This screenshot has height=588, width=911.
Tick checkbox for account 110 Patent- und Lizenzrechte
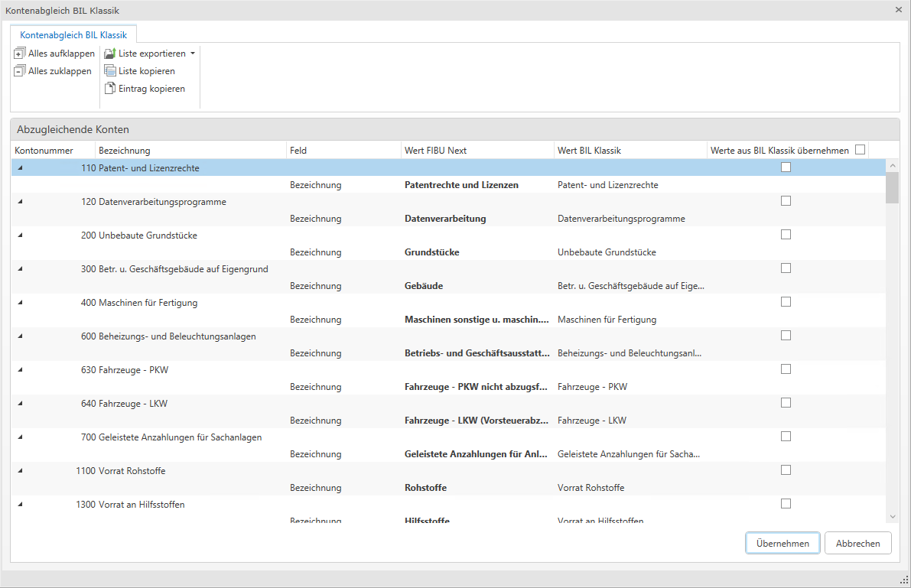click(786, 167)
